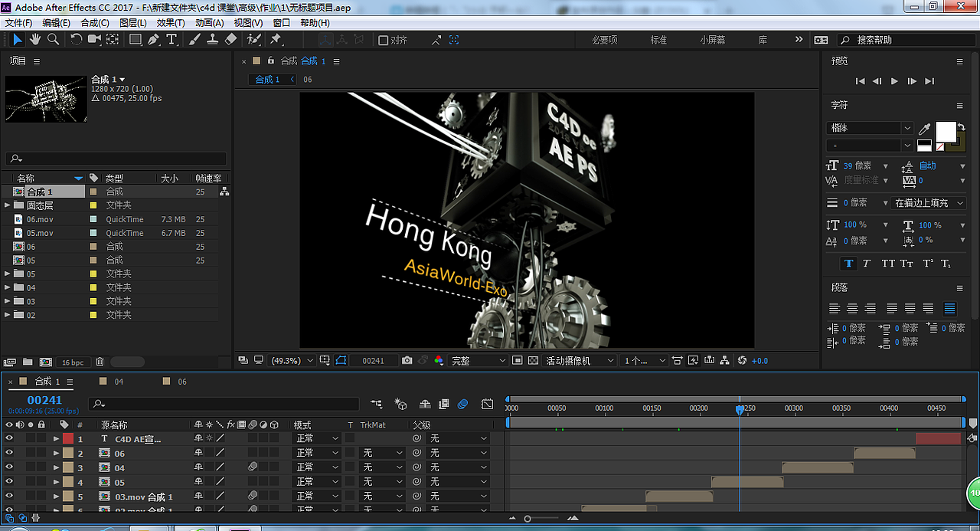The image size is (980, 531).
Task: Click the eyedropper in Character panel
Action: click(x=924, y=129)
